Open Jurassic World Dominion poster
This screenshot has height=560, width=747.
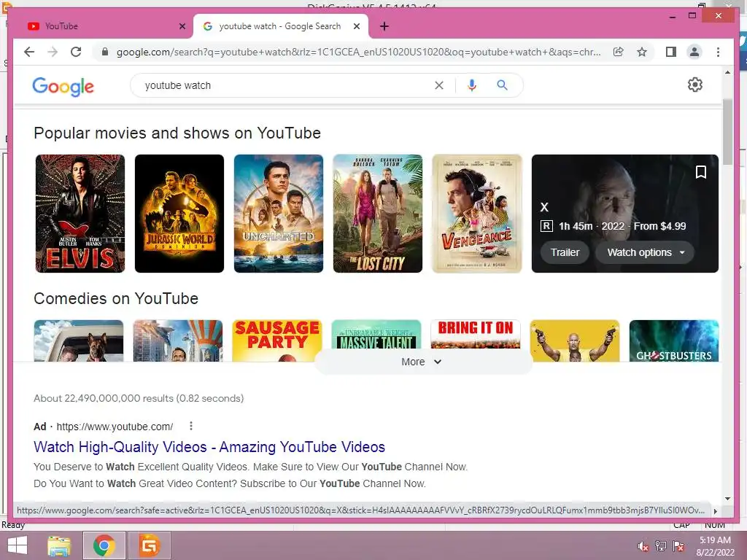(x=179, y=214)
